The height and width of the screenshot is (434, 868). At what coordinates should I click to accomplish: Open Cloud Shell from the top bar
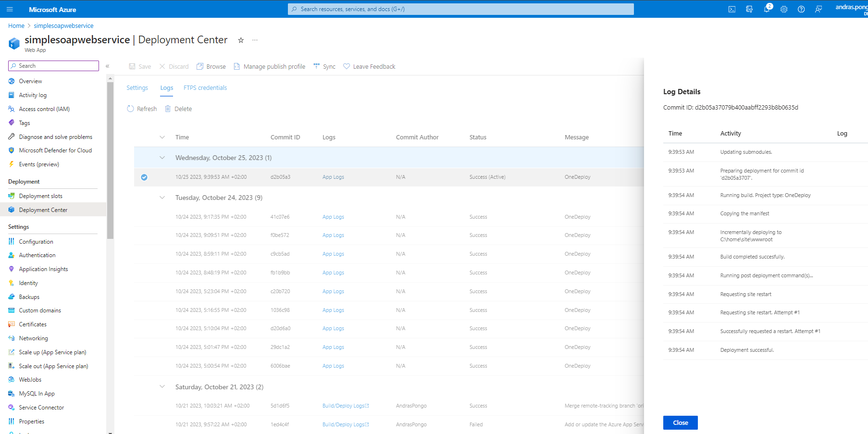732,9
